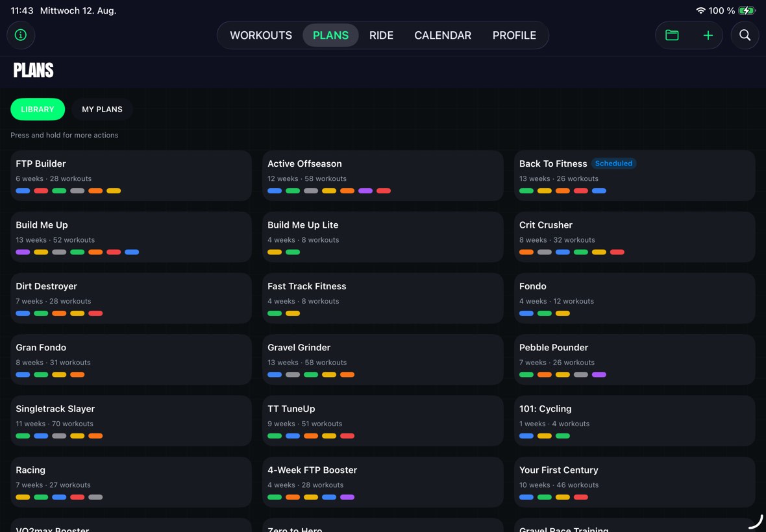Viewport: 766px width, 532px height.
Task: Tap the purple swatch in 4-Week FTP Booster
Action: coord(347,498)
